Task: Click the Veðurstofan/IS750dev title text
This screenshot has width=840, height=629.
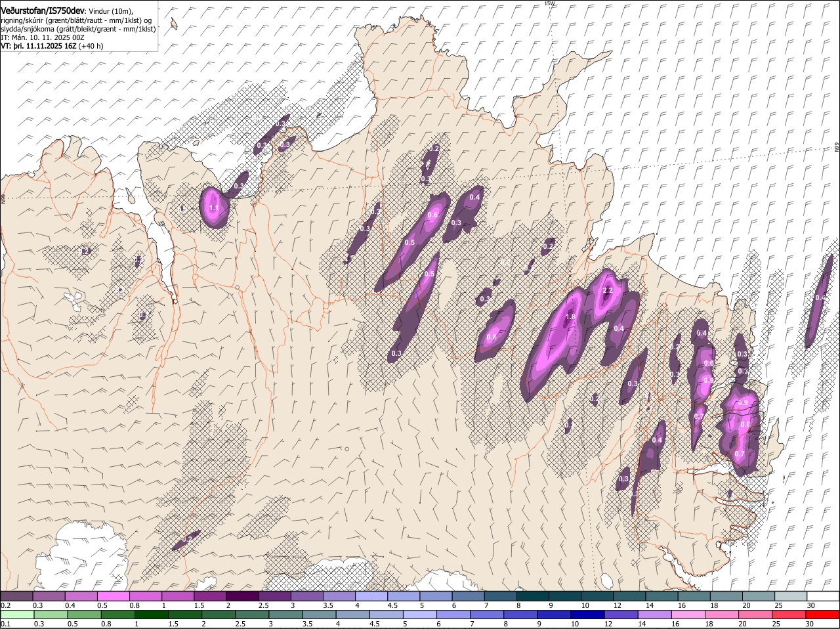Action: (x=43, y=11)
